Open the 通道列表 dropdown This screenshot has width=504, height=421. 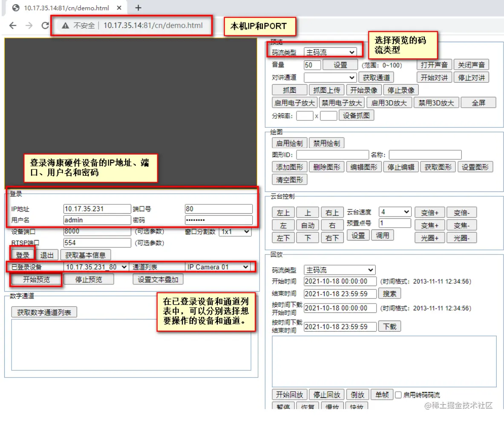pos(218,267)
